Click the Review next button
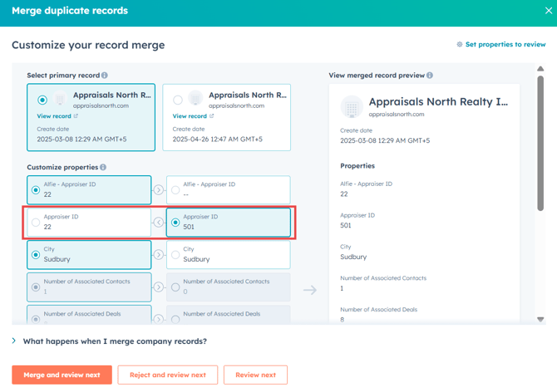This screenshot has width=557, height=392. [255, 375]
